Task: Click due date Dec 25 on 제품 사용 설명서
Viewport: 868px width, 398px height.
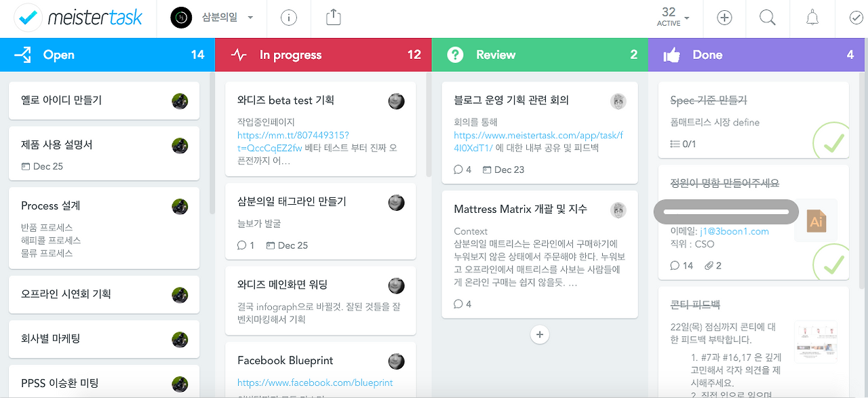Action: 42,166
